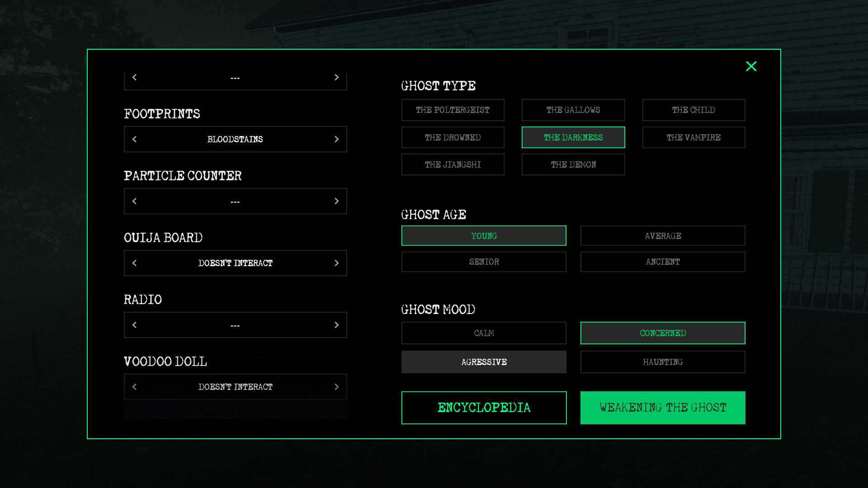Click left arrow on the Ouija Board evidence
The width and height of the screenshot is (868, 488).
point(134,263)
